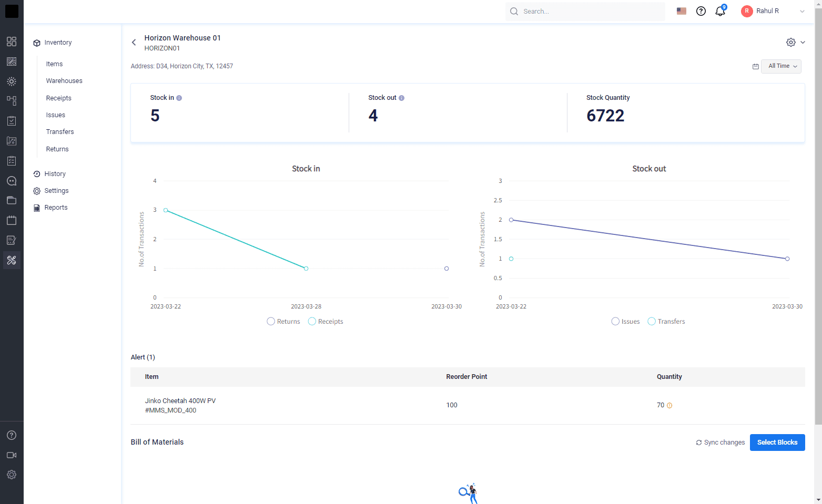This screenshot has height=504, width=822.
Task: Expand the user menu arrow beside Rahul R
Action: tap(802, 11)
